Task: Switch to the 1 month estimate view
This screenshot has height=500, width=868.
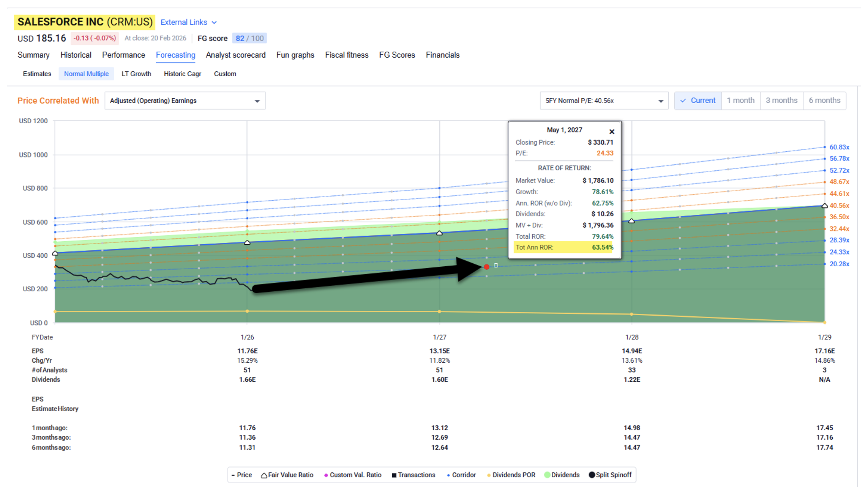Action: pos(740,101)
